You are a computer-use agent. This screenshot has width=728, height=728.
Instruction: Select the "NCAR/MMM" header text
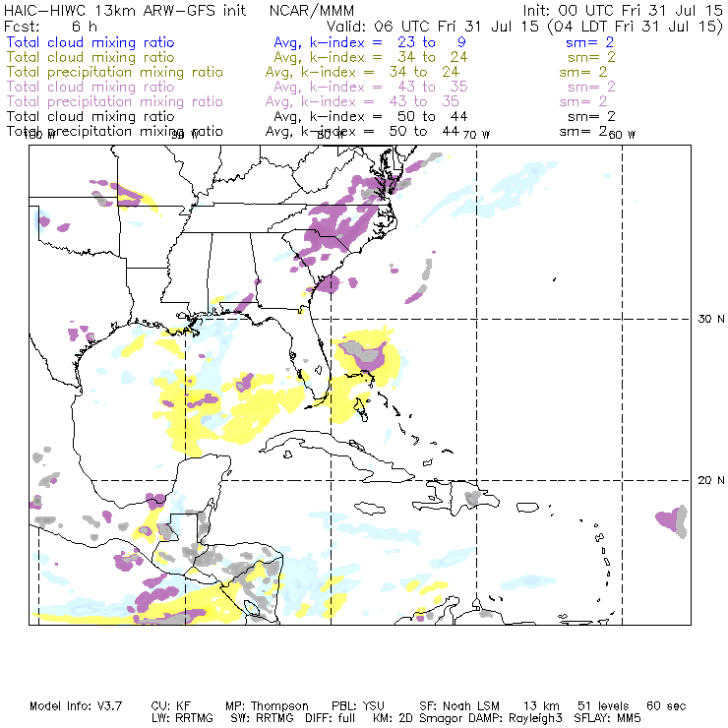[312, 10]
